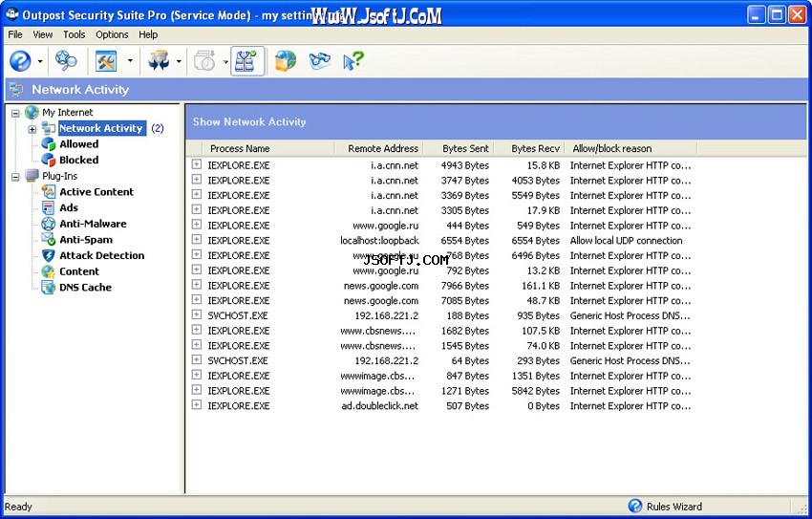Screen dimensions: 812x519
Task: Open the Anti-Spam plug-in
Action: coord(86,240)
